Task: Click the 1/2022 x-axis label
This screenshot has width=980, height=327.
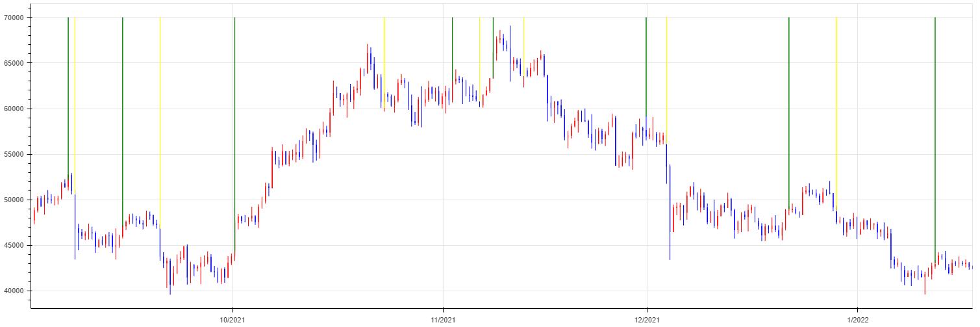Action: point(857,319)
